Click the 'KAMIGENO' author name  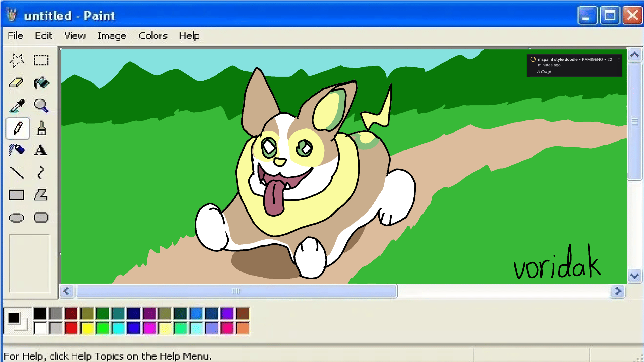tap(592, 60)
